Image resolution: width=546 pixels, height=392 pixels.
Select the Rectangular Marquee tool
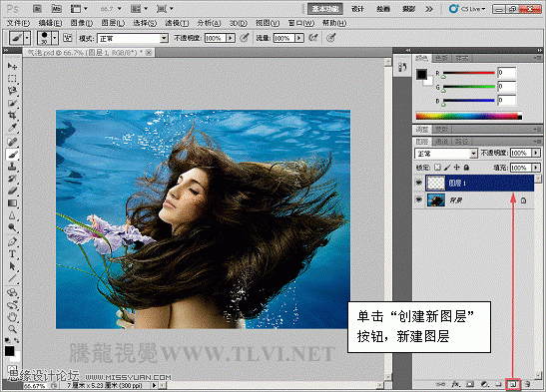click(x=12, y=79)
